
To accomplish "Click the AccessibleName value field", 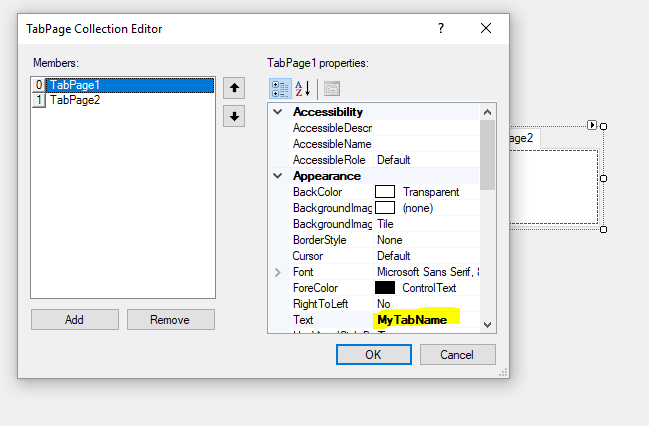I will coord(426,144).
